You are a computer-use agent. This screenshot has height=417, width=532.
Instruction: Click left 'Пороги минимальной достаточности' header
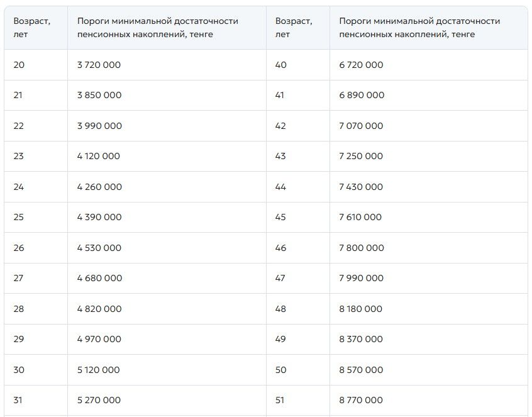point(158,28)
